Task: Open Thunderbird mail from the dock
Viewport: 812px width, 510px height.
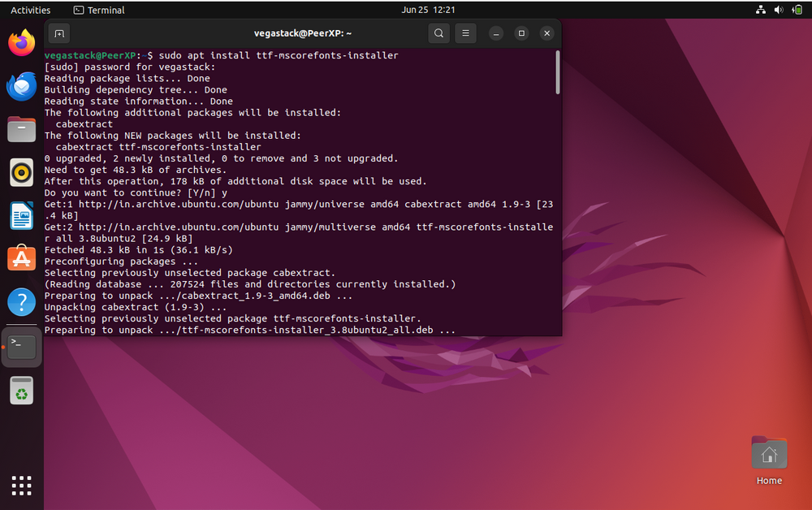Action: [x=21, y=86]
